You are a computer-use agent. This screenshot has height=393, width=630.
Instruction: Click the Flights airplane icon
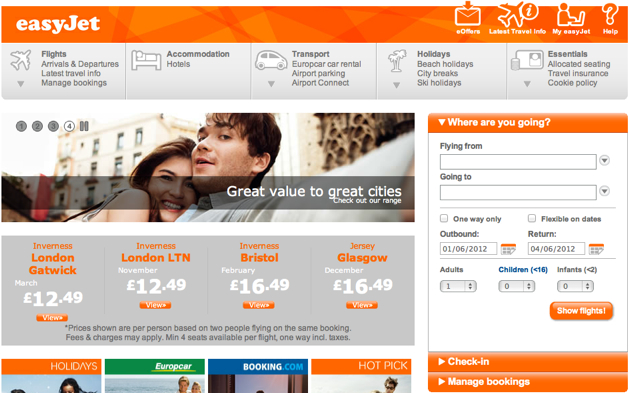[21, 60]
